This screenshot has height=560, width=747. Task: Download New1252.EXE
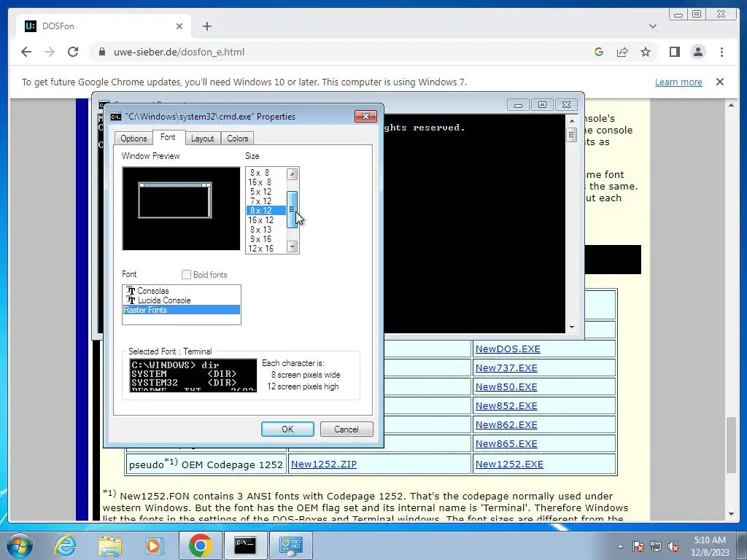coord(508,464)
